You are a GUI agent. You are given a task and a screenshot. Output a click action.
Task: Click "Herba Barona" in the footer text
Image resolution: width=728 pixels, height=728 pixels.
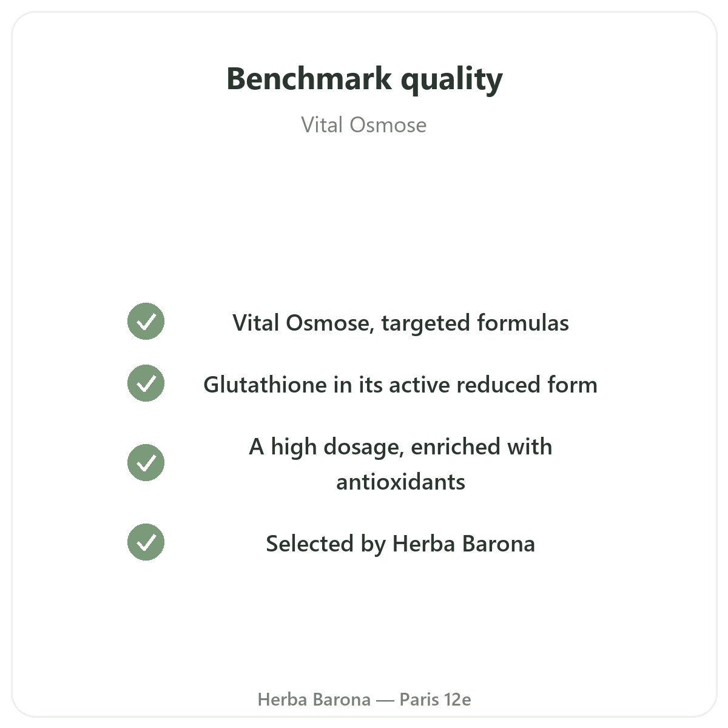pos(314,699)
